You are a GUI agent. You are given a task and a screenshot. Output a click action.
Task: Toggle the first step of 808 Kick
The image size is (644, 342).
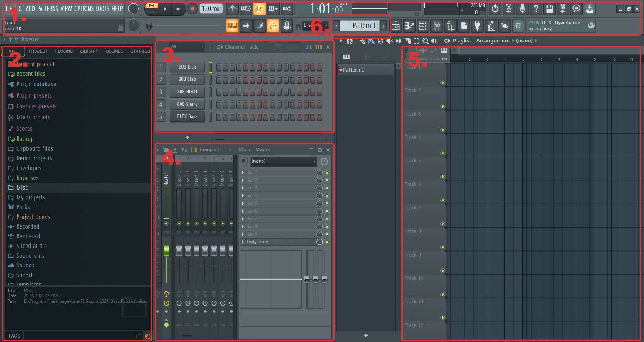[x=219, y=67]
